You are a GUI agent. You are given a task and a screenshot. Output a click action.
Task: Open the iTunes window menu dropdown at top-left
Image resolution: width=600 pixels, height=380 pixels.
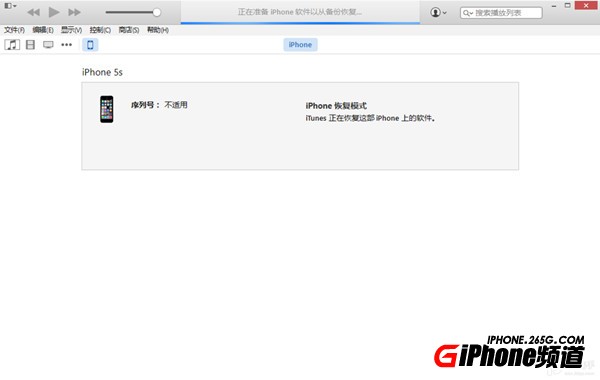10,6
